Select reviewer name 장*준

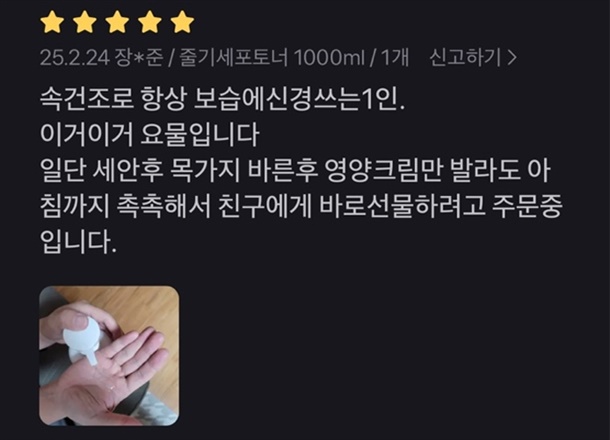(138, 58)
